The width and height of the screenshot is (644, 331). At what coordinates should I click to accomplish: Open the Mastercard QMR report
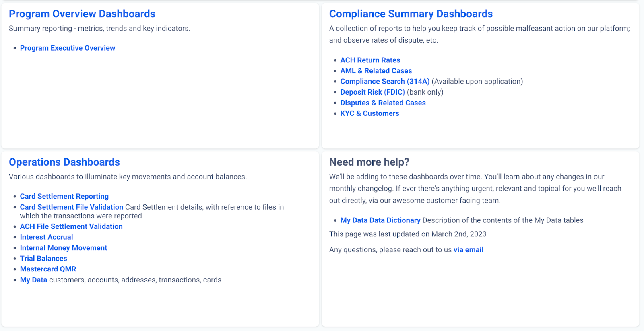(x=48, y=269)
